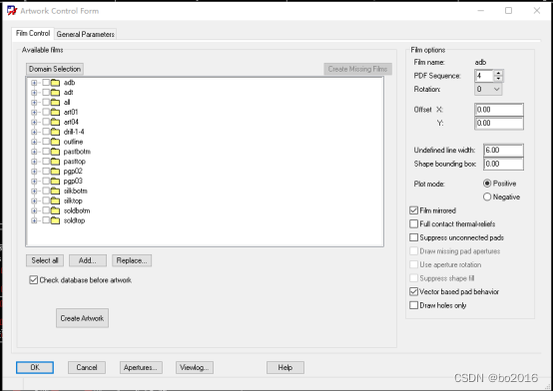This screenshot has width=553, height=392.
Task: Click the Select all button
Action: point(45,260)
